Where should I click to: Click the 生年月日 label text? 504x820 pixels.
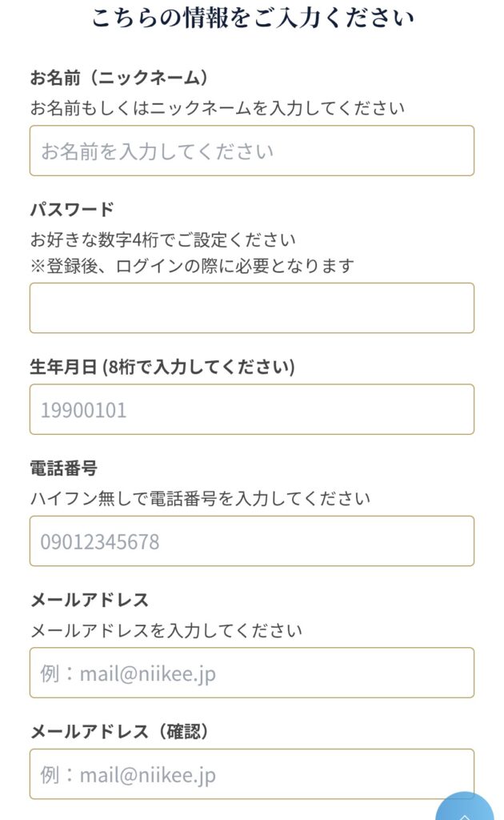click(x=64, y=367)
